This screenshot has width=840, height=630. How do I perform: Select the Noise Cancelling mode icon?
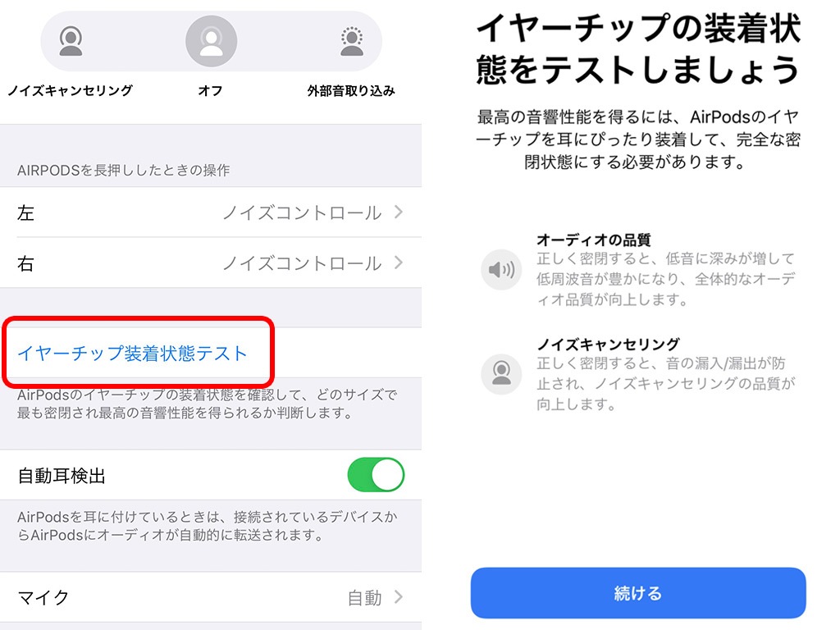[71, 41]
